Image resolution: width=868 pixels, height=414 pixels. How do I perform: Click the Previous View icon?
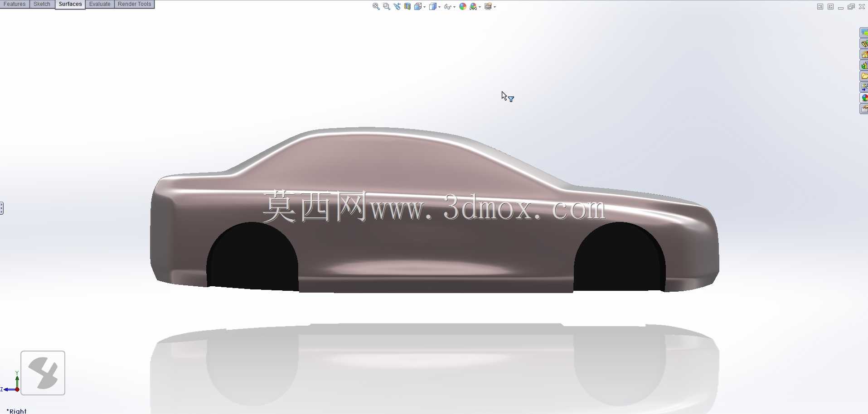pyautogui.click(x=397, y=6)
